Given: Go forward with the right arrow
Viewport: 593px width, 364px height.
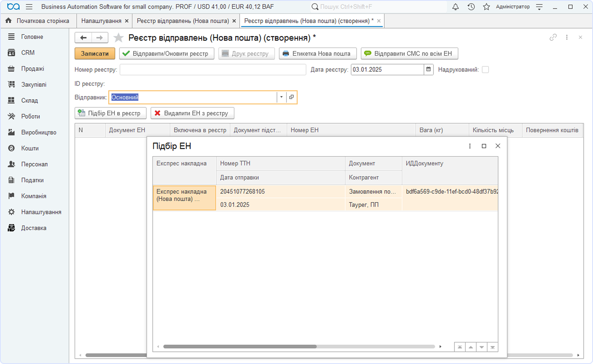Looking at the screenshot, I should pos(100,38).
